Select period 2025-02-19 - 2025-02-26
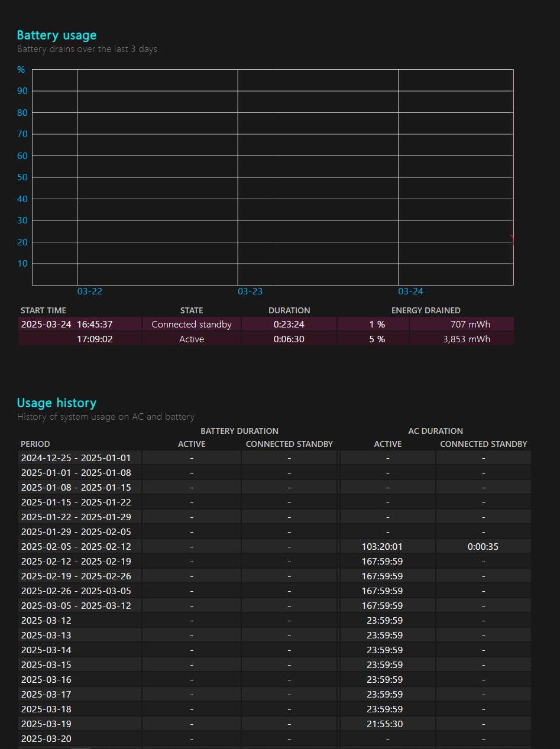The height and width of the screenshot is (749, 560). pyautogui.click(x=76, y=576)
